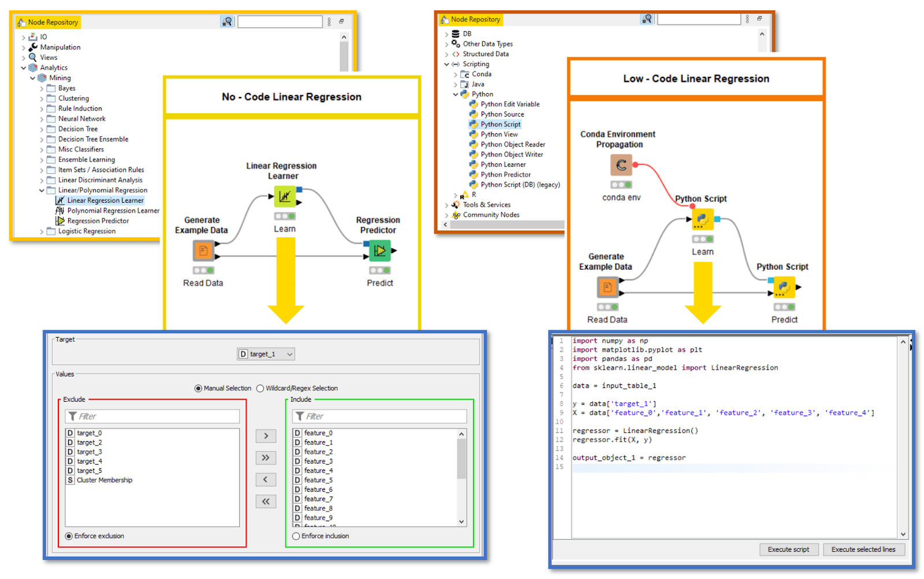The height and width of the screenshot is (579, 924).
Task: Open the target_1 dropdown in the Target section
Action: (x=266, y=354)
